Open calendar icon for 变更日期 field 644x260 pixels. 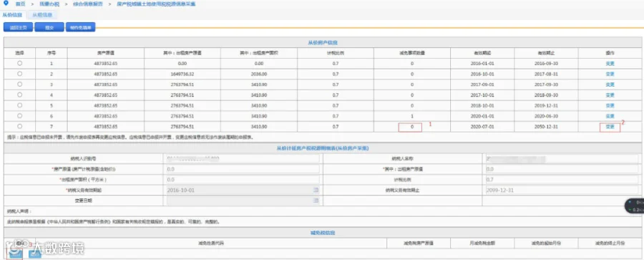point(316,201)
